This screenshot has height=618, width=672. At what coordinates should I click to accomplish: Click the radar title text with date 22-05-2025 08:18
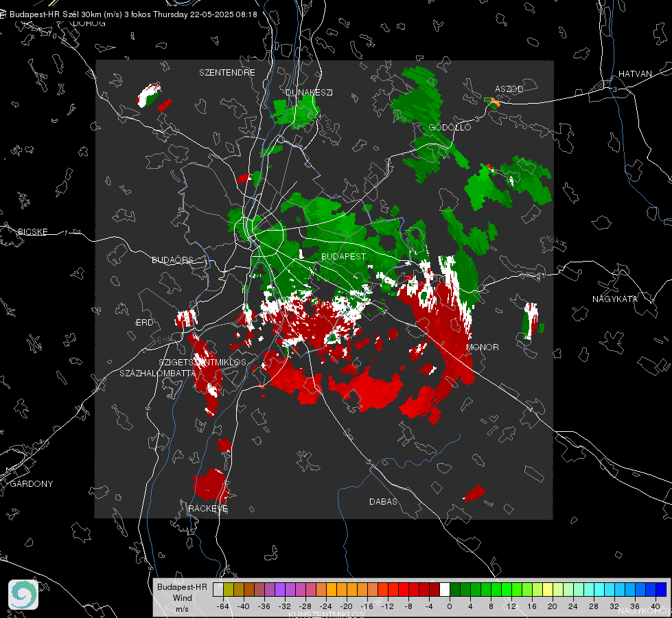(133, 14)
